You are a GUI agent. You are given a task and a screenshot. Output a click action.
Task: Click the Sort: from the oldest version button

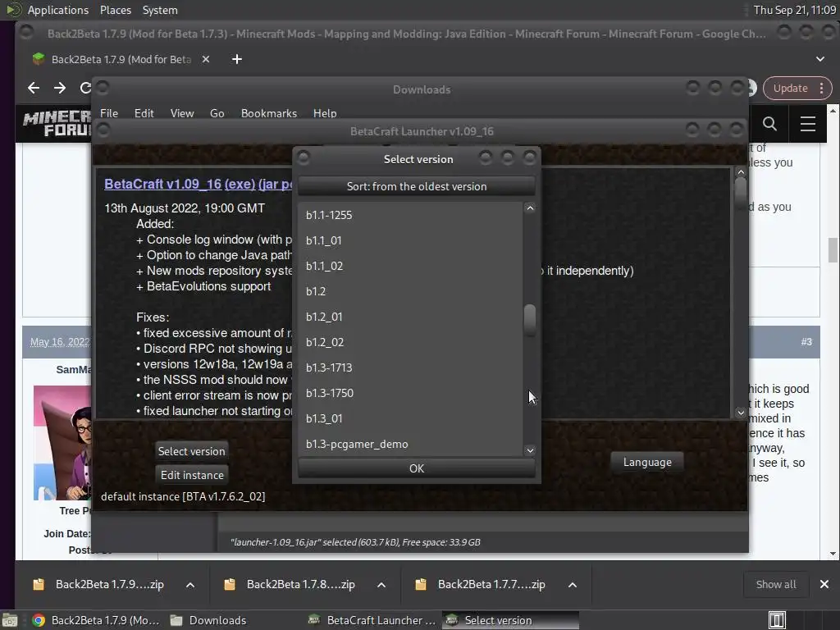click(416, 186)
